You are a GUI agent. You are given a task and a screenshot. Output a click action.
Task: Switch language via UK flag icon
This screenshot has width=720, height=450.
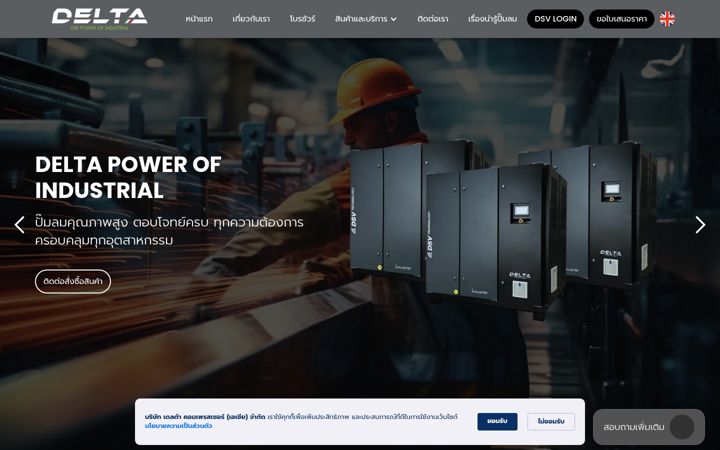(667, 19)
